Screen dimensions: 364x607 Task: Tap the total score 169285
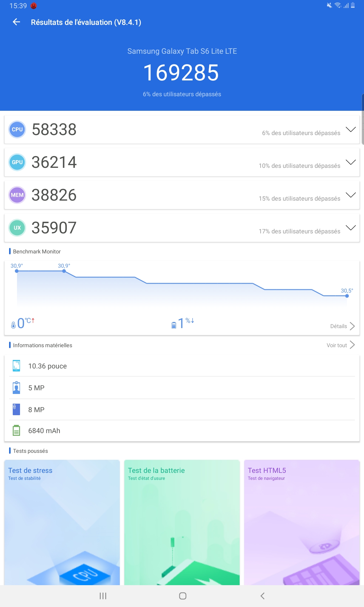[181, 73]
